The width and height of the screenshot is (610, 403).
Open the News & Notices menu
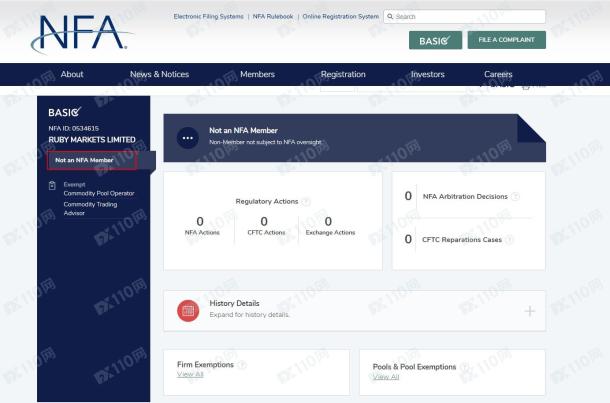point(160,74)
